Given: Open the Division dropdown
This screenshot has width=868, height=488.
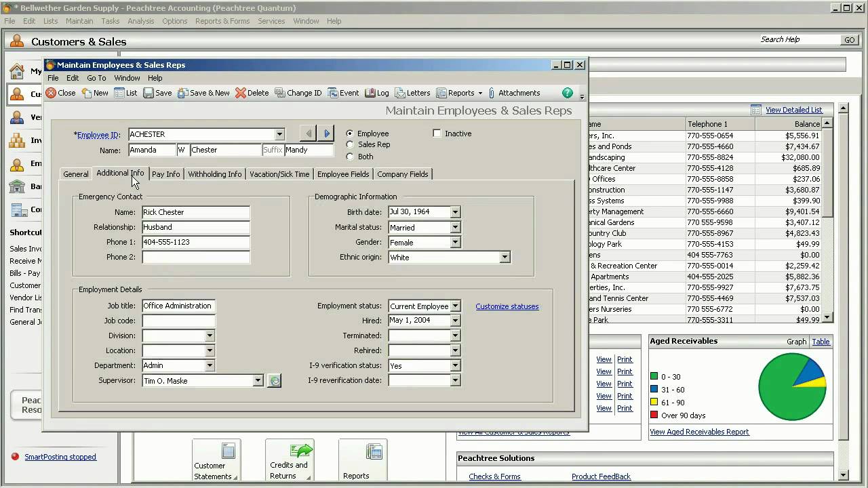Looking at the screenshot, I should coord(210,335).
